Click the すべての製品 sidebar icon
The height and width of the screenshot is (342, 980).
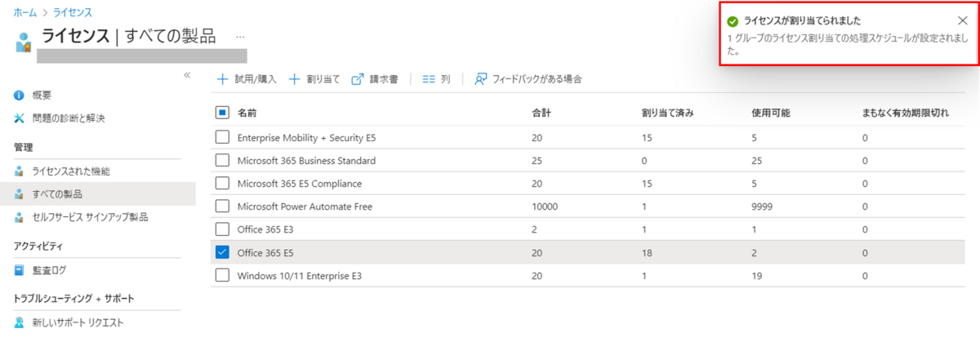point(20,194)
